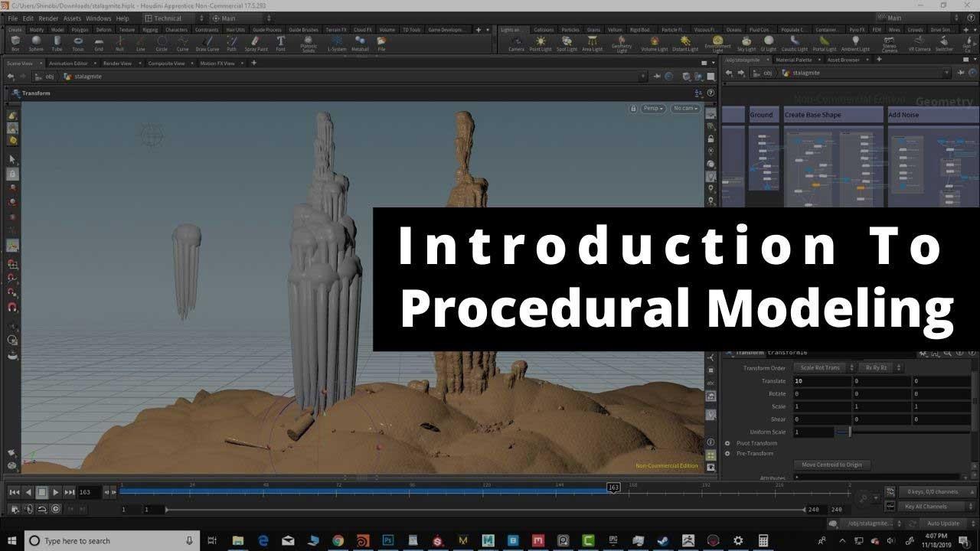Select the Font shelf tool
This screenshot has height=551, width=980.
coord(281,43)
